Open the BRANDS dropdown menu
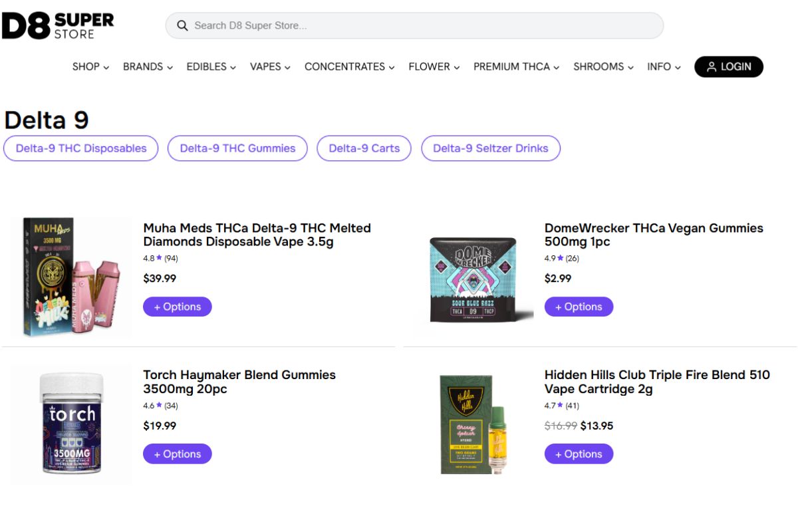Viewport: 798px width, 532px height. click(148, 66)
